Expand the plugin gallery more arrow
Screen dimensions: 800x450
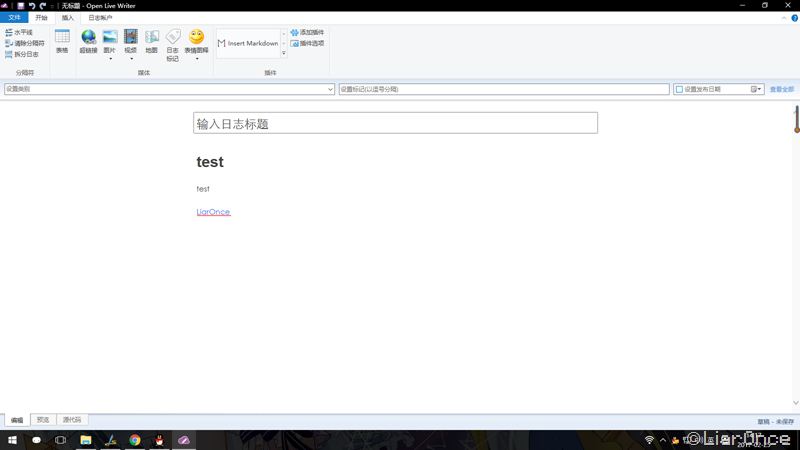point(284,53)
